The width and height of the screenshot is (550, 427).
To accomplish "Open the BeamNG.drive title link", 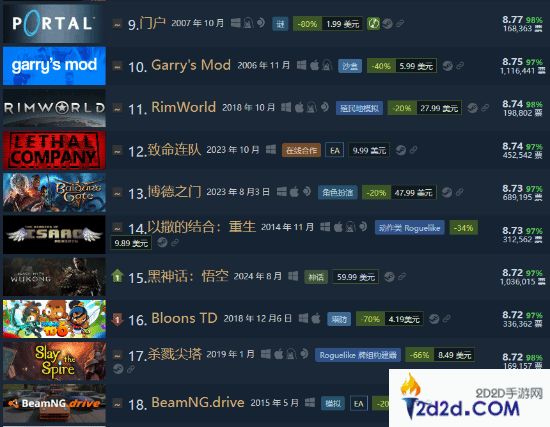I will click(x=198, y=402).
